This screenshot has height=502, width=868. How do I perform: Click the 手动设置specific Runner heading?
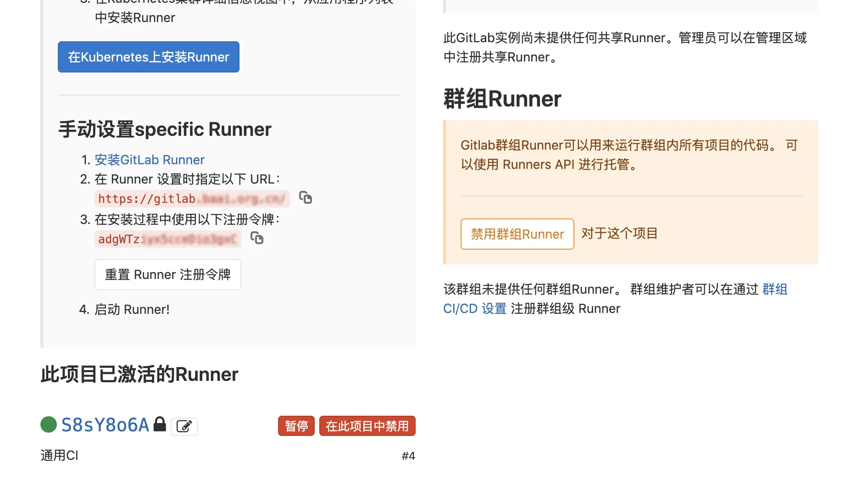(164, 129)
